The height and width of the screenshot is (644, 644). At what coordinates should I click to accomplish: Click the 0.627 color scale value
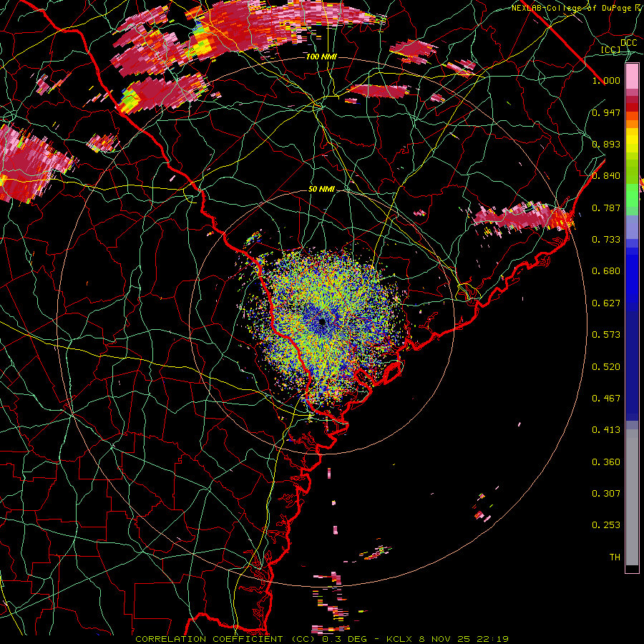[x=606, y=303]
